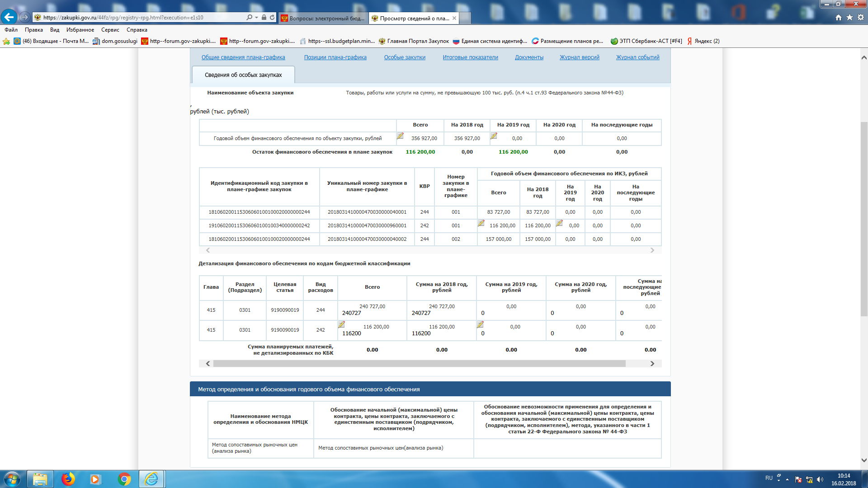Open the browser favorites star icon
This screenshot has width=868, height=488.
point(849,17)
